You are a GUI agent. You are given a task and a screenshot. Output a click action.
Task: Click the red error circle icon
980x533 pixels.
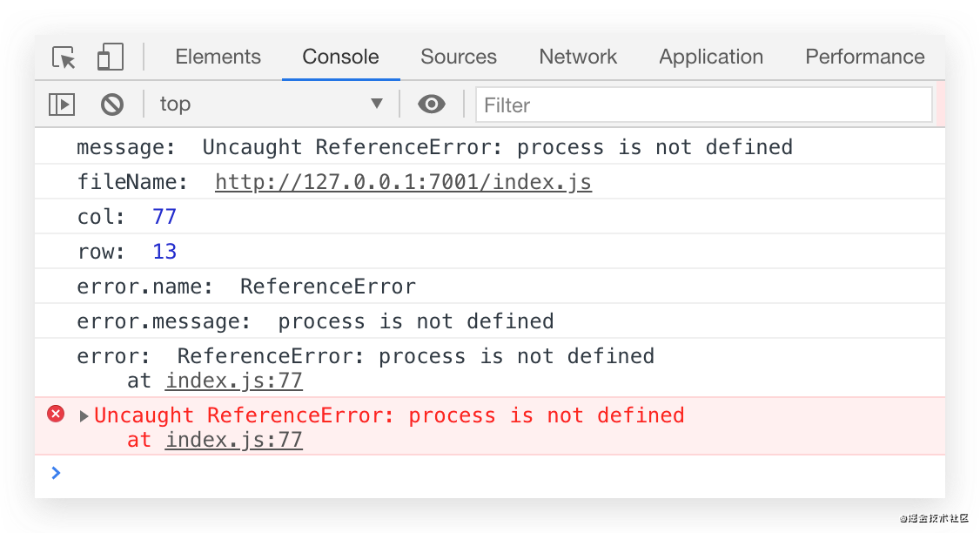(56, 415)
